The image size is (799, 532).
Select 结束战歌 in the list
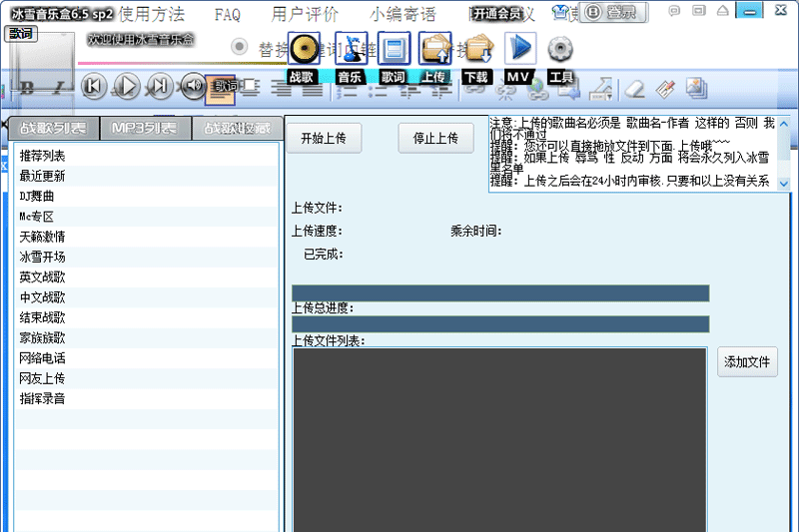tap(146, 318)
